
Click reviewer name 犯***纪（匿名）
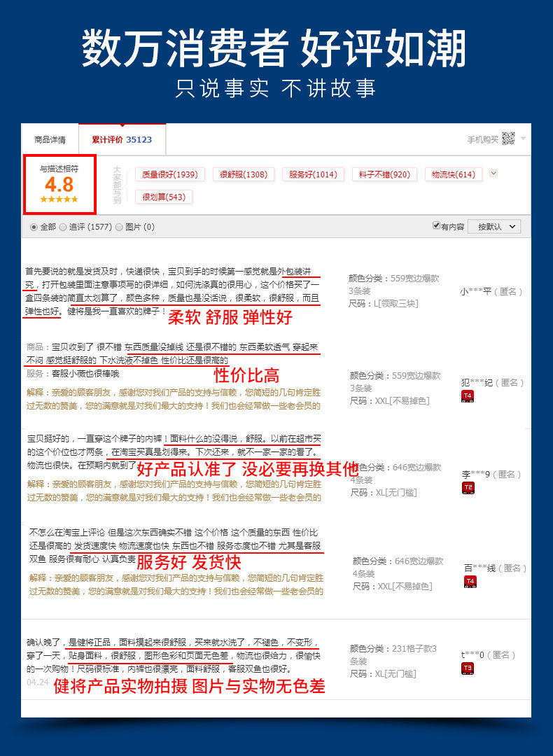click(x=492, y=383)
